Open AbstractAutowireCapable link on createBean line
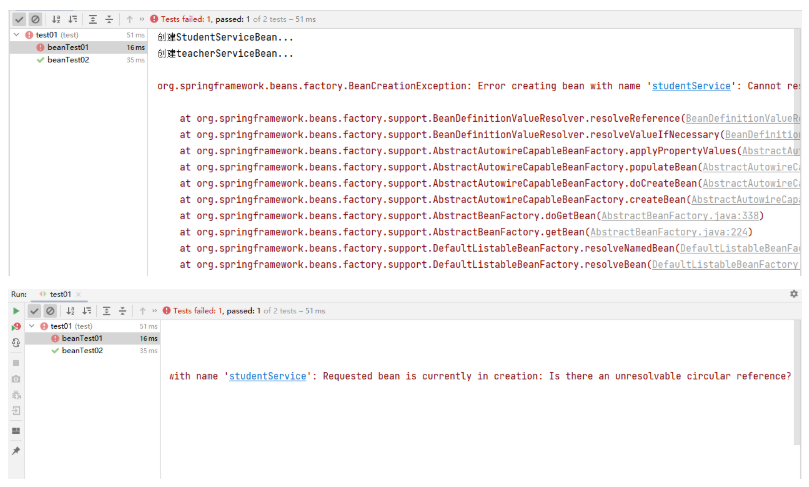809x487 pixels. point(745,200)
